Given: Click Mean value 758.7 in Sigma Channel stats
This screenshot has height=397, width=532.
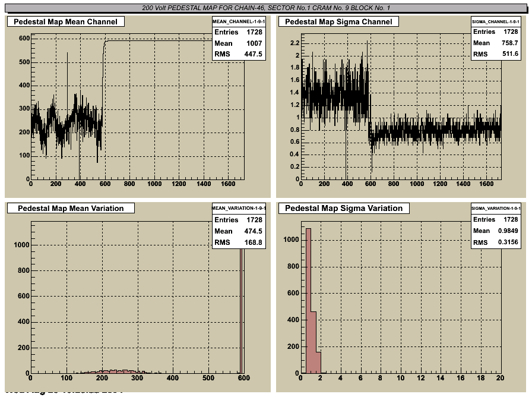Looking at the screenshot, I should (x=509, y=43).
